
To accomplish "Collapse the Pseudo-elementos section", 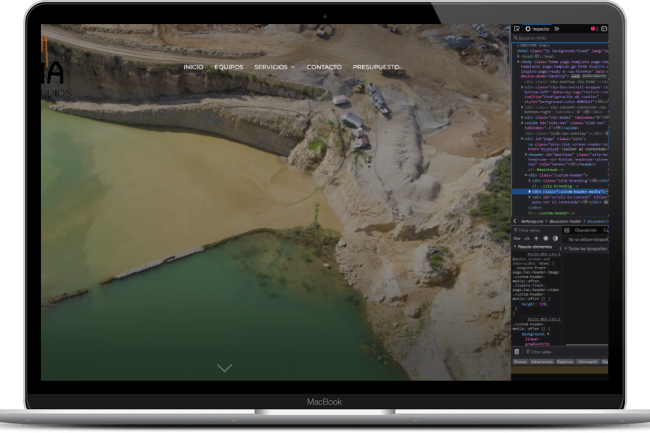I will (516, 246).
